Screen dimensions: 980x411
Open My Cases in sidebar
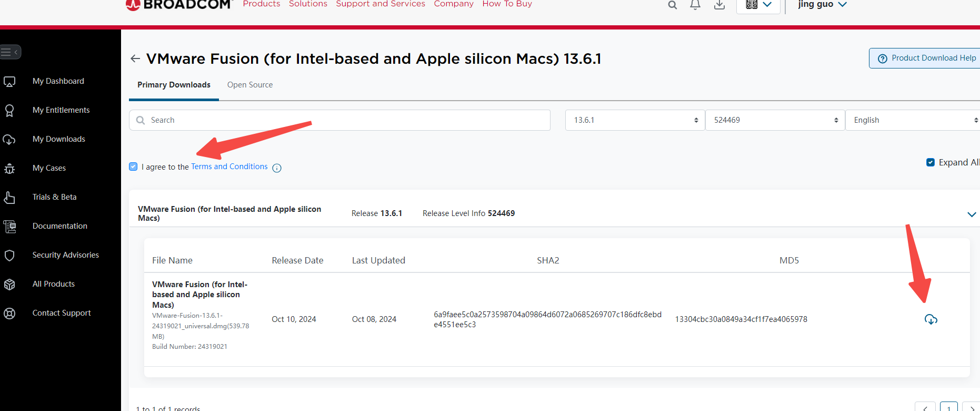coord(49,168)
